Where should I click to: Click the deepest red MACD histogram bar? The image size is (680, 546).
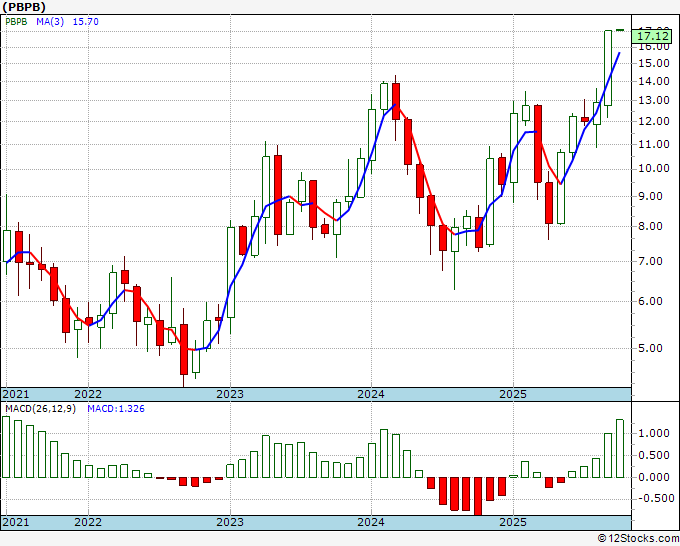[x=478, y=496]
